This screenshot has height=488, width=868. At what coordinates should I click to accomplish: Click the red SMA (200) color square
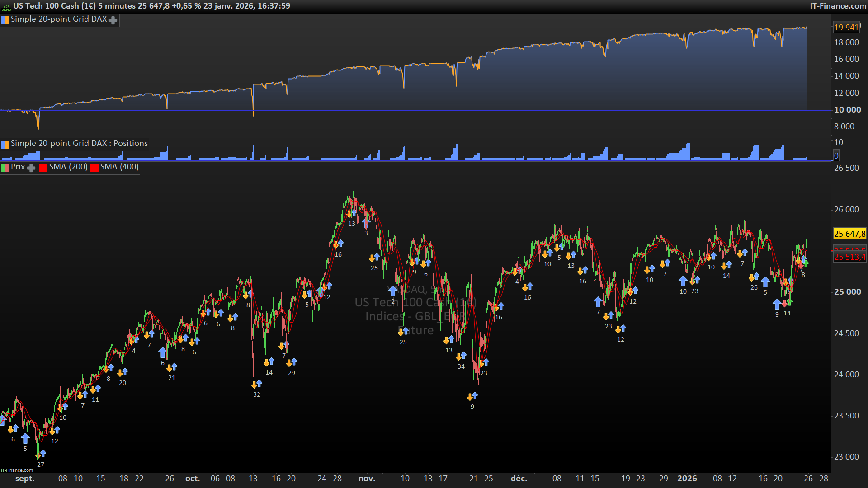(x=43, y=168)
